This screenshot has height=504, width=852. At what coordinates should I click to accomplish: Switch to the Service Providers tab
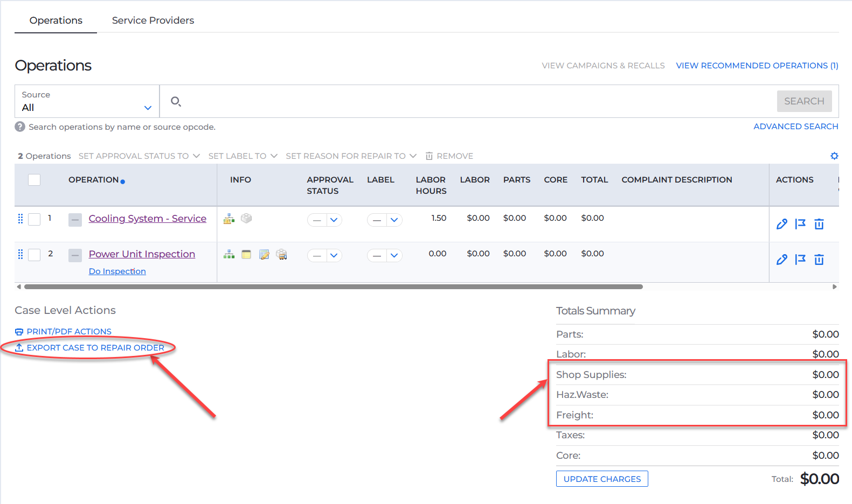(x=153, y=20)
